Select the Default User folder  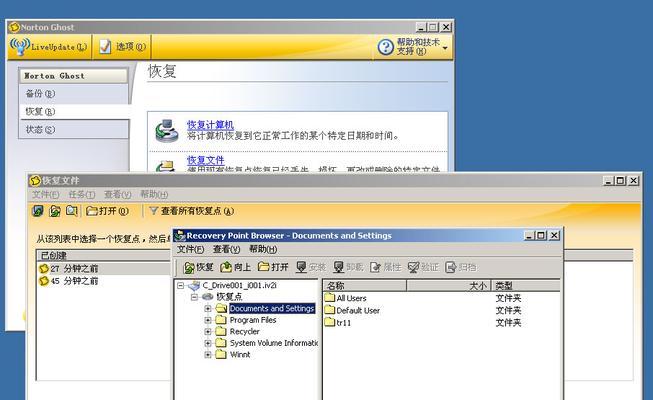352,310
